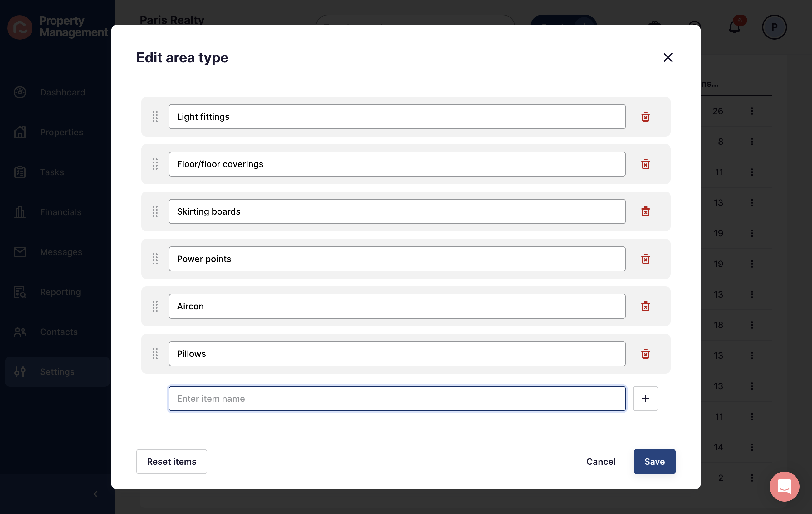Edit the Pillows text field

coord(397,354)
